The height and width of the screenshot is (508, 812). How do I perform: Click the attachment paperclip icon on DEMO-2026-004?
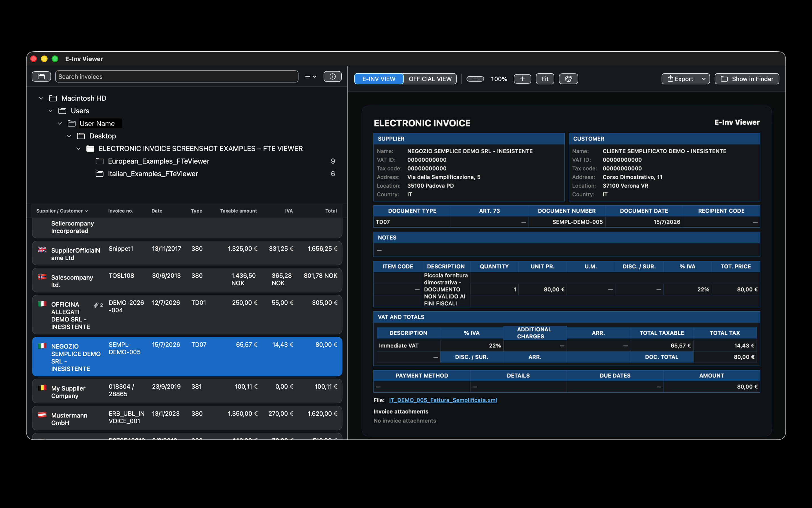96,305
